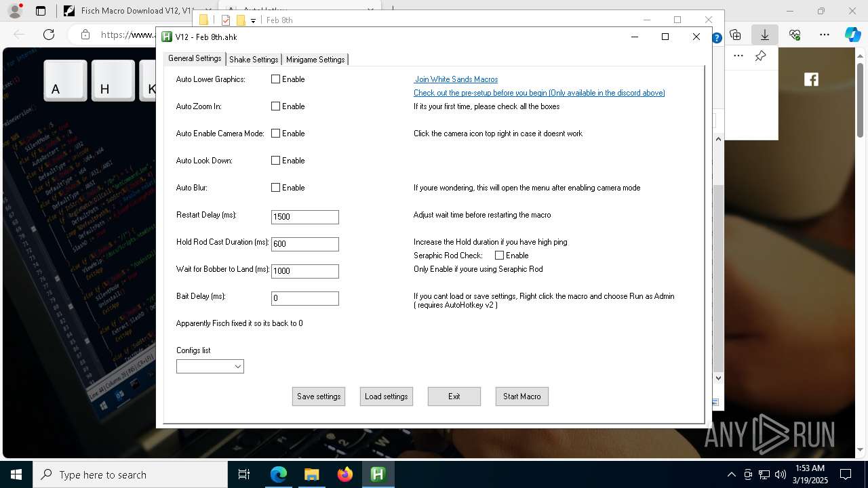868x488 pixels.
Task: Click Wait for Bobber to Land field
Action: [305, 271]
